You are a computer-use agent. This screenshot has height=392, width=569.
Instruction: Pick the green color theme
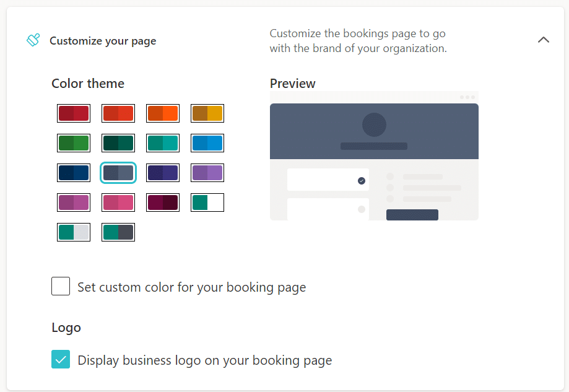click(x=74, y=143)
